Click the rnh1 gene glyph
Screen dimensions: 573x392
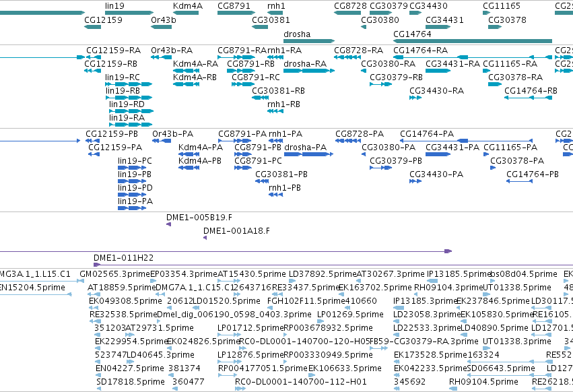(275, 13)
